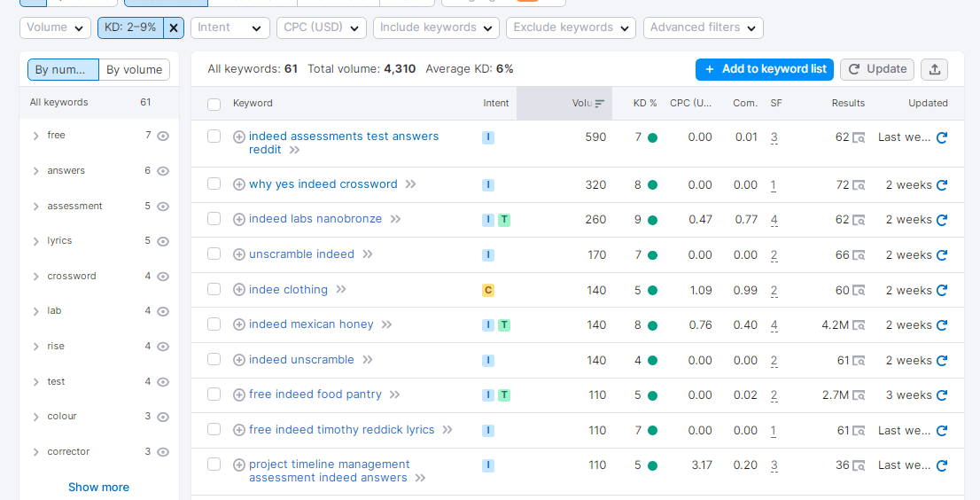
Task: Toggle eye icon for 'free' group
Action: click(x=163, y=136)
